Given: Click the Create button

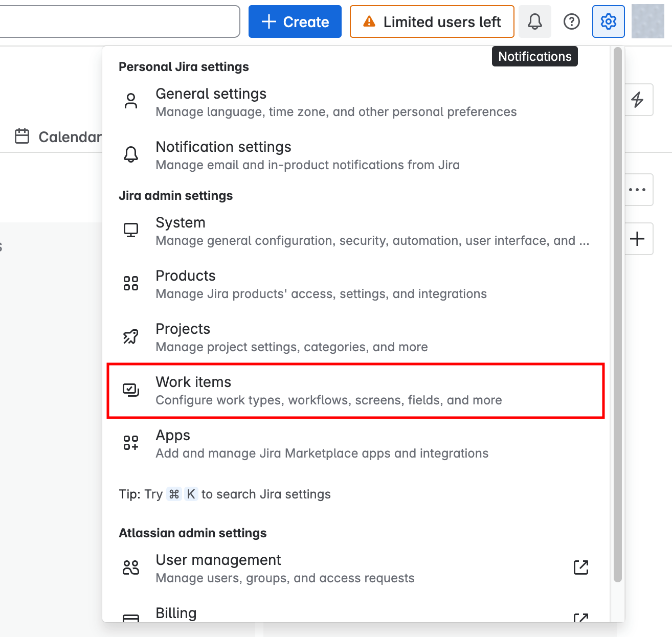Looking at the screenshot, I should 295,21.
